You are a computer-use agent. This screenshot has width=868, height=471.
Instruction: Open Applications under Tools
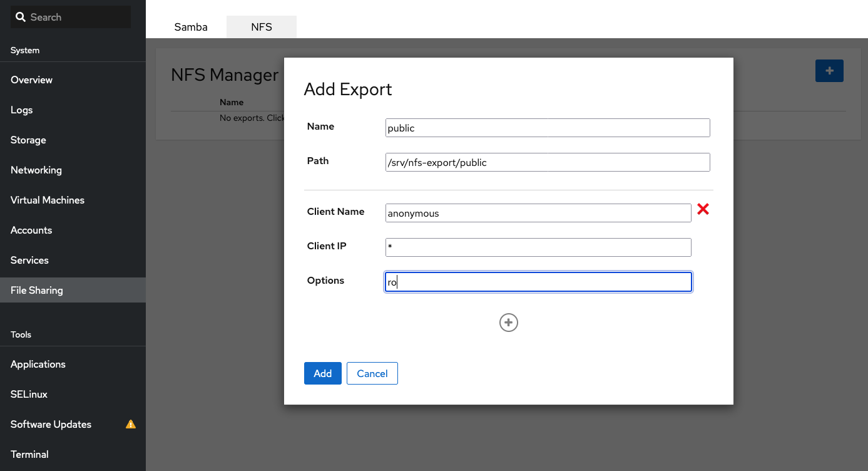point(73,364)
